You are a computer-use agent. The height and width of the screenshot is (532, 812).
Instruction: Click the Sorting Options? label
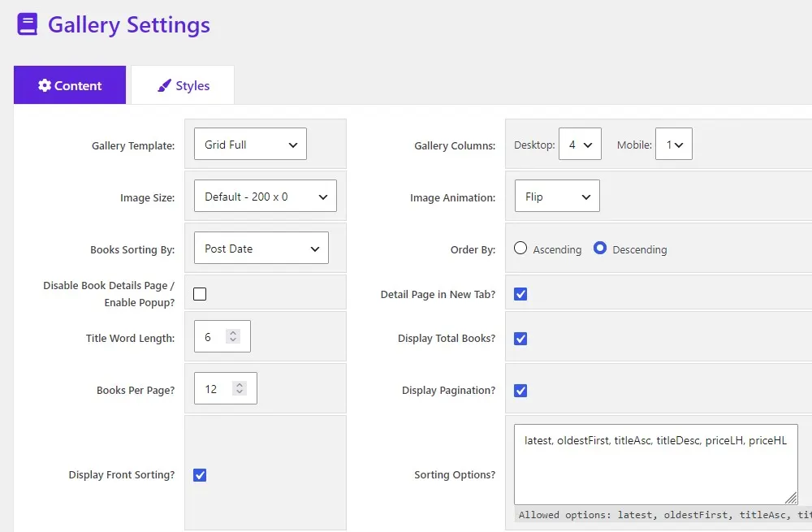click(x=455, y=474)
